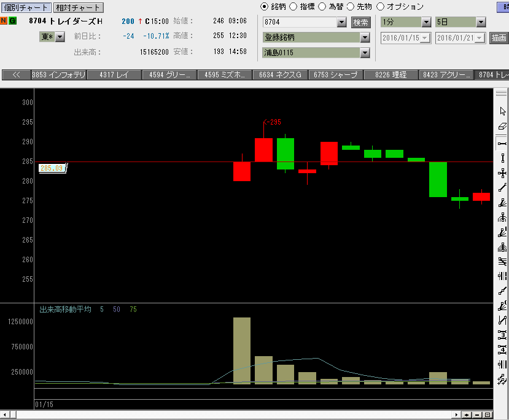The image size is (509, 420).
Task: Click the 検索 search button
Action: pos(360,22)
